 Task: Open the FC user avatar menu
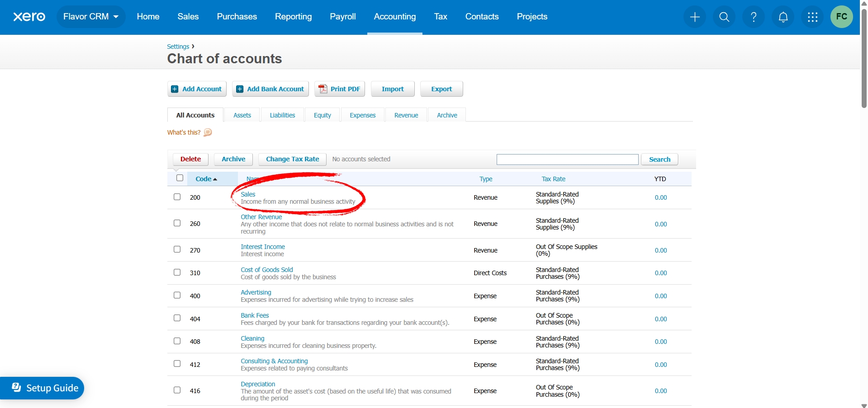tap(841, 17)
